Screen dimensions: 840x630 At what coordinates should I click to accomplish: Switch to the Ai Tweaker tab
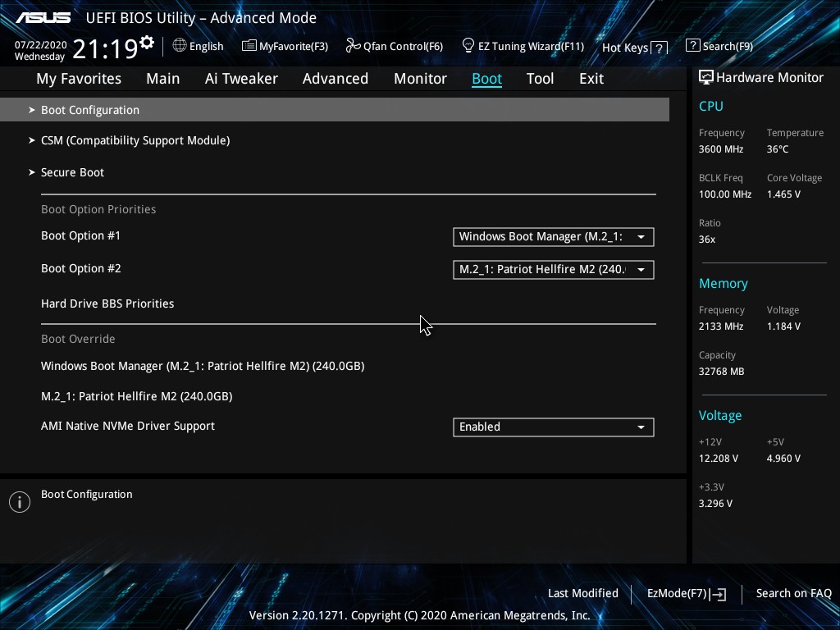click(x=241, y=79)
